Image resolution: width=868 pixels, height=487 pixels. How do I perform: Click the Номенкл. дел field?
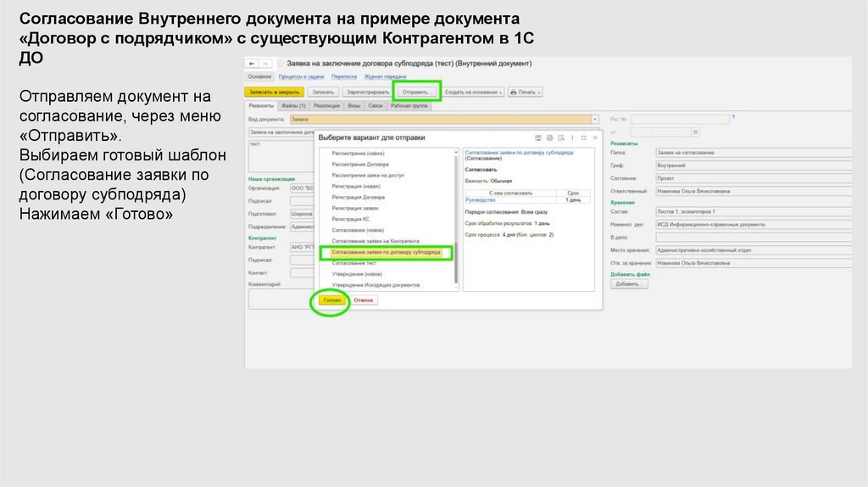(754, 224)
